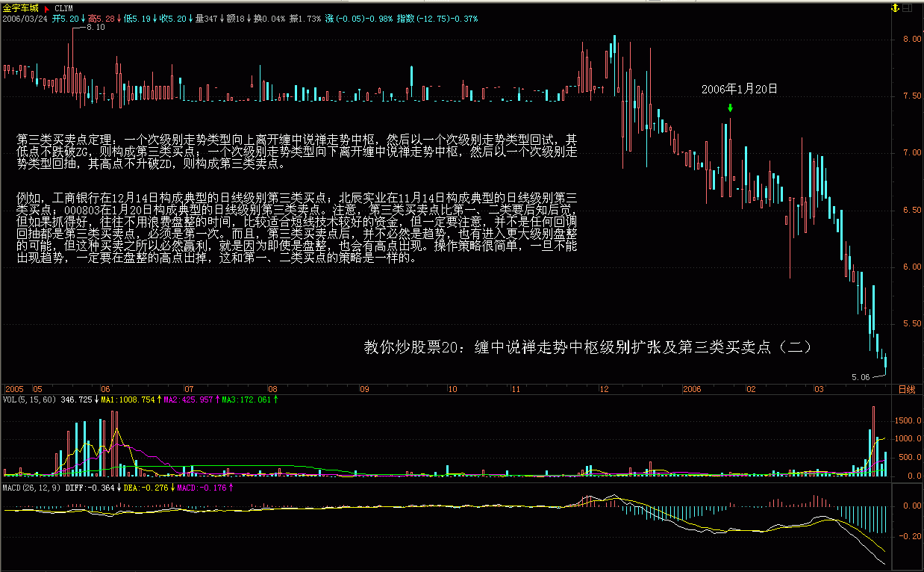924x572 pixels.
Task: Click the 2006年1月20日 annotation text
Action: [739, 89]
